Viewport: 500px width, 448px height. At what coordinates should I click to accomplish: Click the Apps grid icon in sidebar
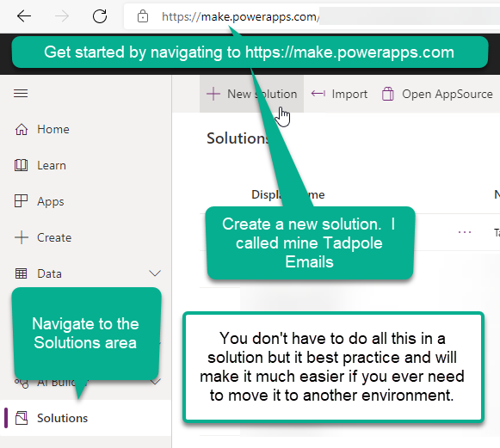21,201
